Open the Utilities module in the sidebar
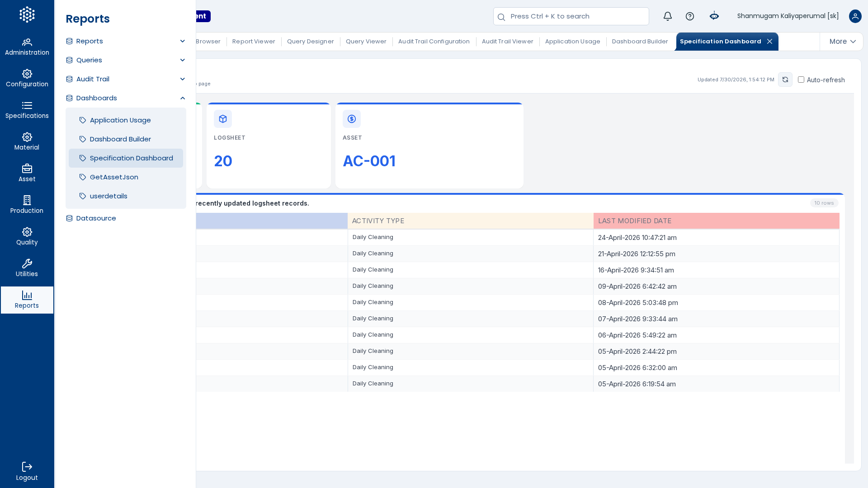The width and height of the screenshot is (868, 488). click(x=27, y=268)
